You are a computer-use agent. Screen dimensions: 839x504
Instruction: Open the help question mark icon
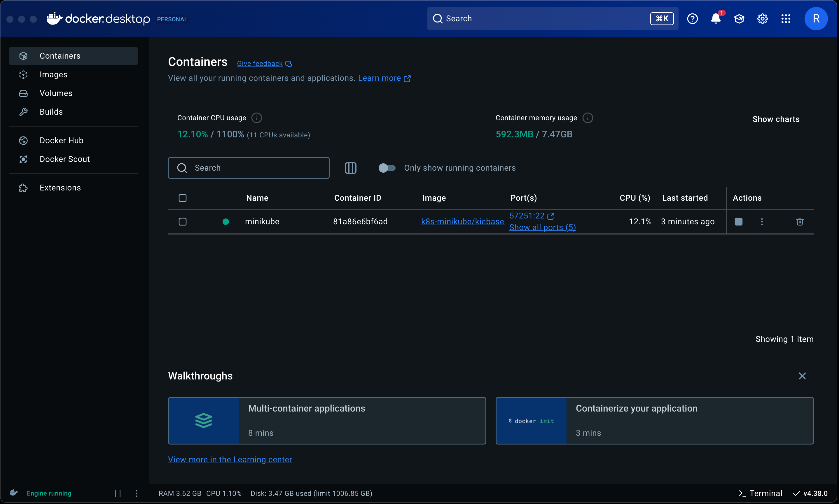click(692, 19)
